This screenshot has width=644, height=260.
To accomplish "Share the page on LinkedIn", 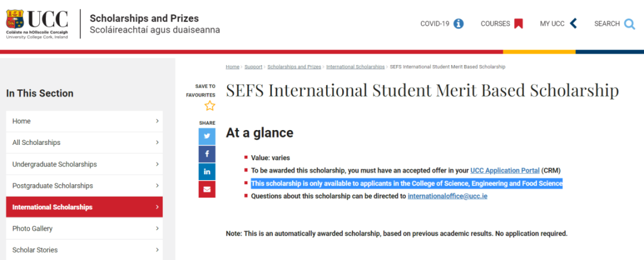I will pos(207,172).
